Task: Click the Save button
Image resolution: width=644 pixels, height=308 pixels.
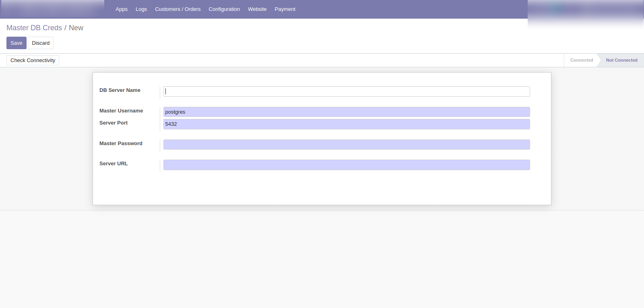Action: pyautogui.click(x=17, y=43)
